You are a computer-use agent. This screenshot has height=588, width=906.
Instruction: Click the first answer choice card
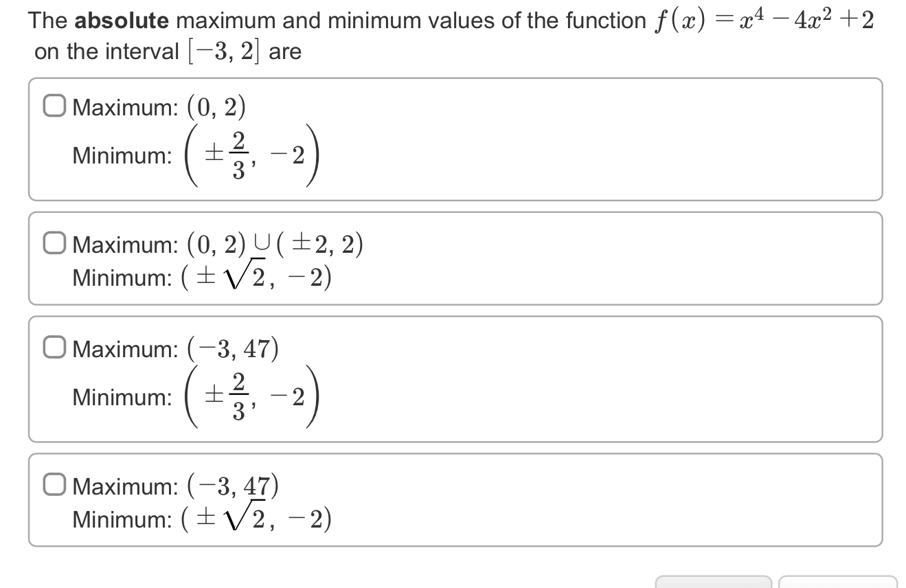pos(453,137)
